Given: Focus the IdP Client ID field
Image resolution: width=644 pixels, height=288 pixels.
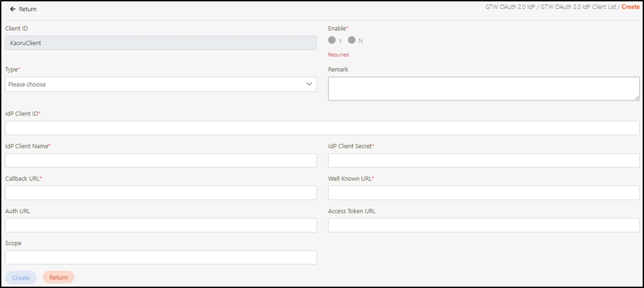Looking at the screenshot, I should point(322,128).
